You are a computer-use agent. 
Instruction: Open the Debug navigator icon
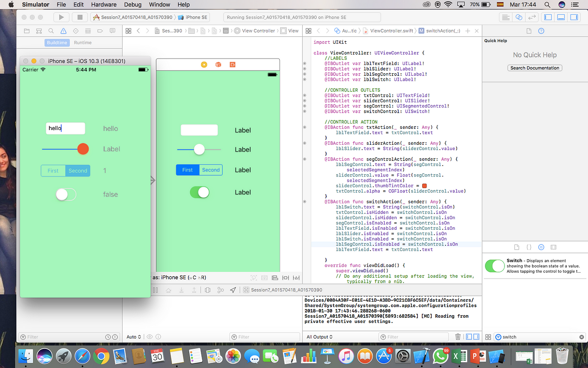click(x=88, y=31)
